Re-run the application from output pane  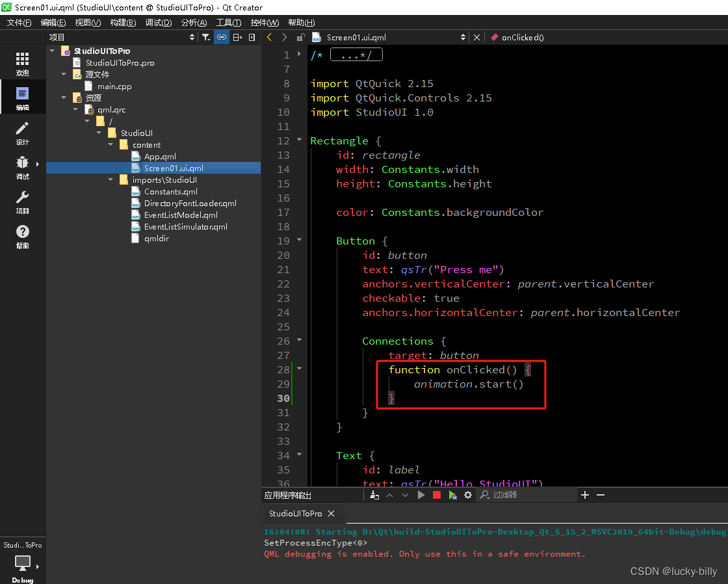click(421, 496)
